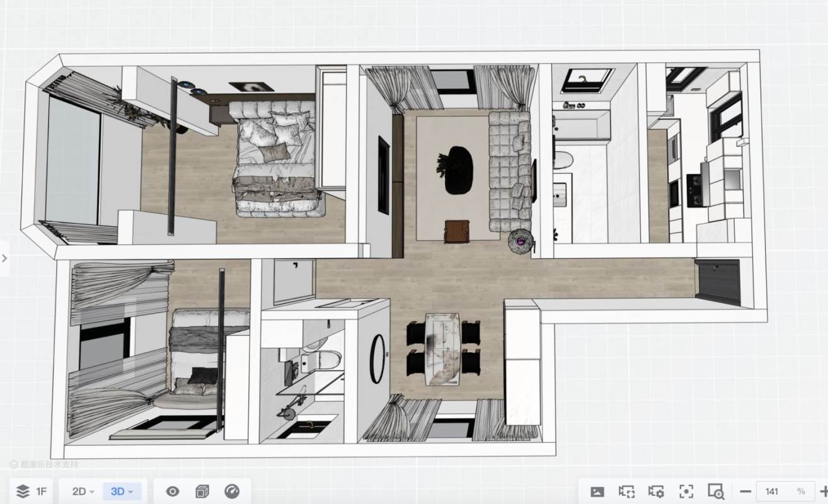Expand the 2D view mode dropdown
Image resolution: width=828 pixels, height=504 pixels.
point(83,491)
